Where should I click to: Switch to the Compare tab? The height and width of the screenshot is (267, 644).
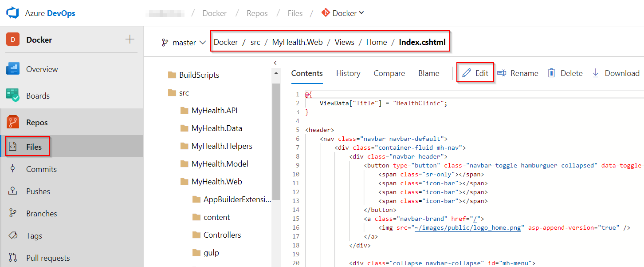[389, 73]
